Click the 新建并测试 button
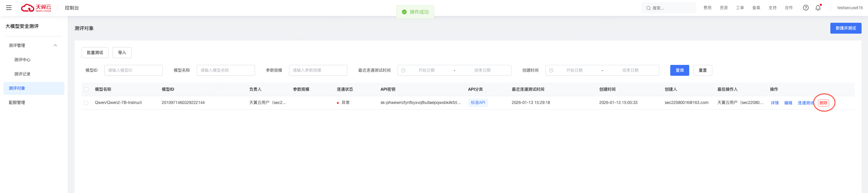This screenshot has height=193, width=868. point(845,28)
